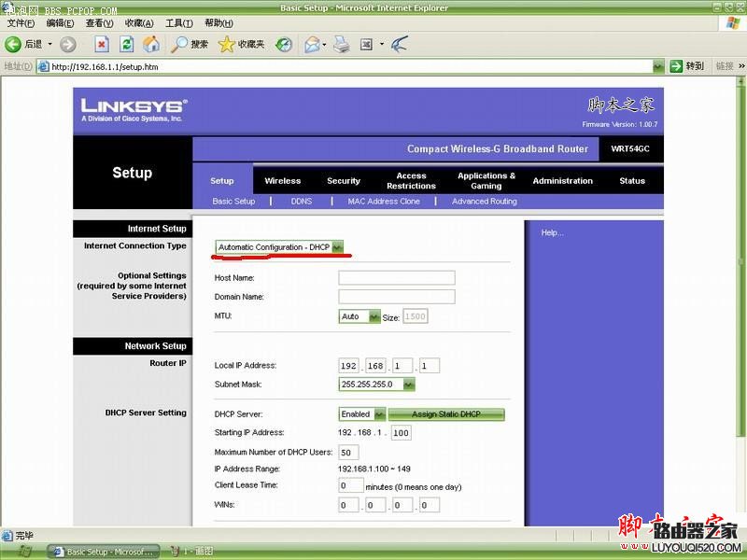Click the Print icon in toolbar
This screenshot has width=747, height=560.
pyautogui.click(x=341, y=44)
